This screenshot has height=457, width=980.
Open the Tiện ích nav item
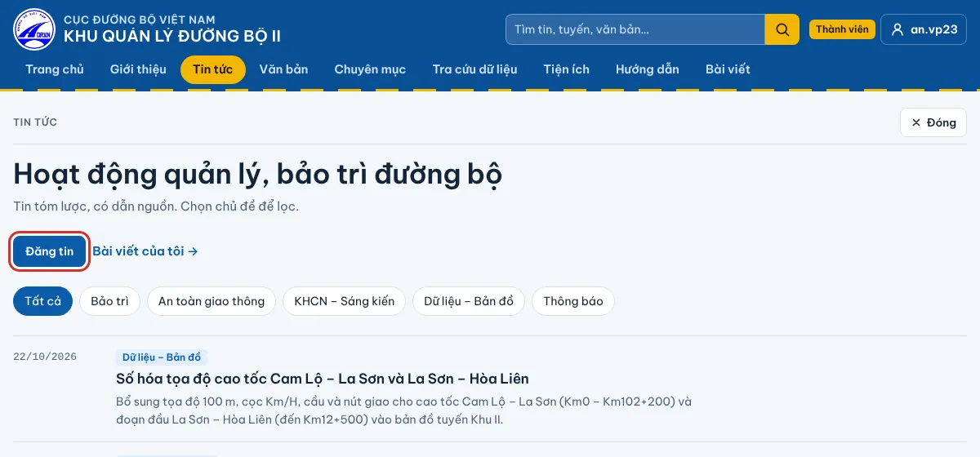point(566,69)
